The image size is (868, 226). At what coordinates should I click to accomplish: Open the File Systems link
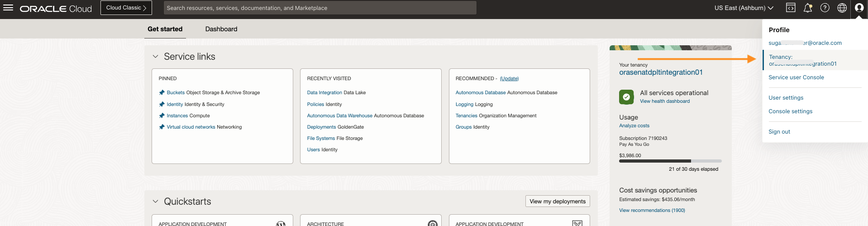(321, 138)
